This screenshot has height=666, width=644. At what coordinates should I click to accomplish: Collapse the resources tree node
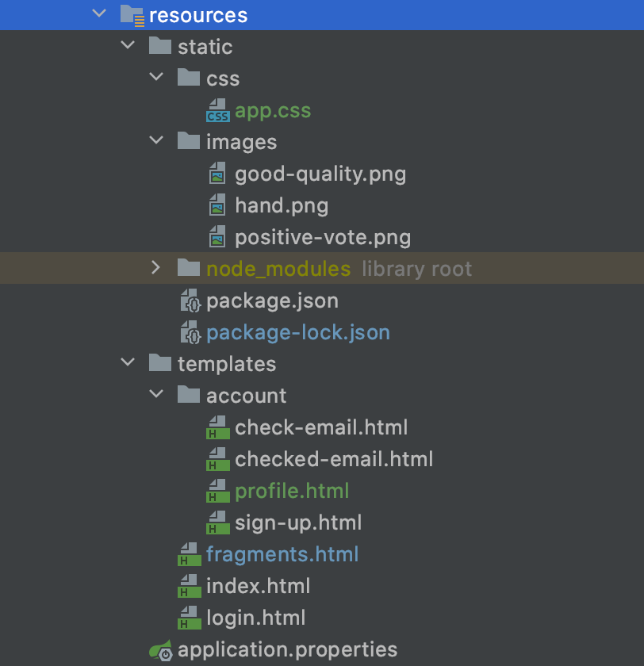(x=99, y=13)
